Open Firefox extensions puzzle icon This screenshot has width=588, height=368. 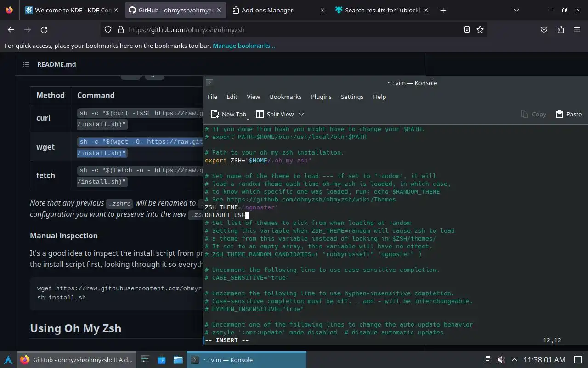[560, 29]
